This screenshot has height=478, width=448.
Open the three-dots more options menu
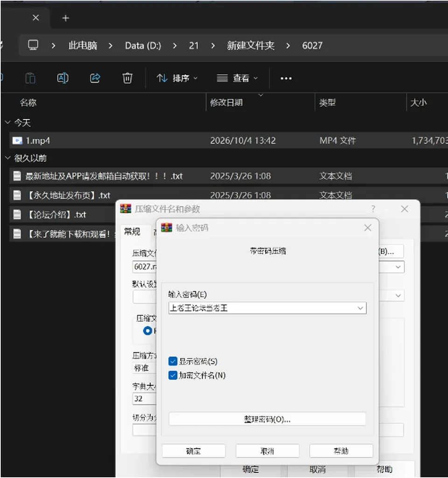286,79
